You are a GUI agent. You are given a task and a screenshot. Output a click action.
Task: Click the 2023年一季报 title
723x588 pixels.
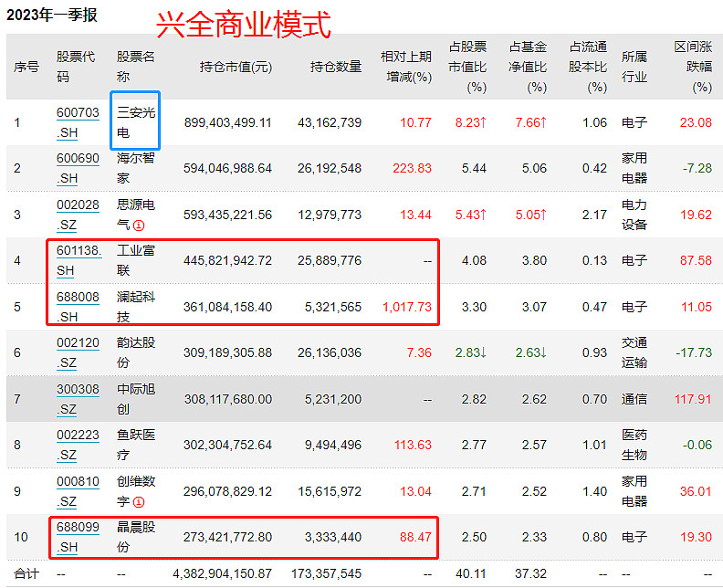(x=52, y=16)
